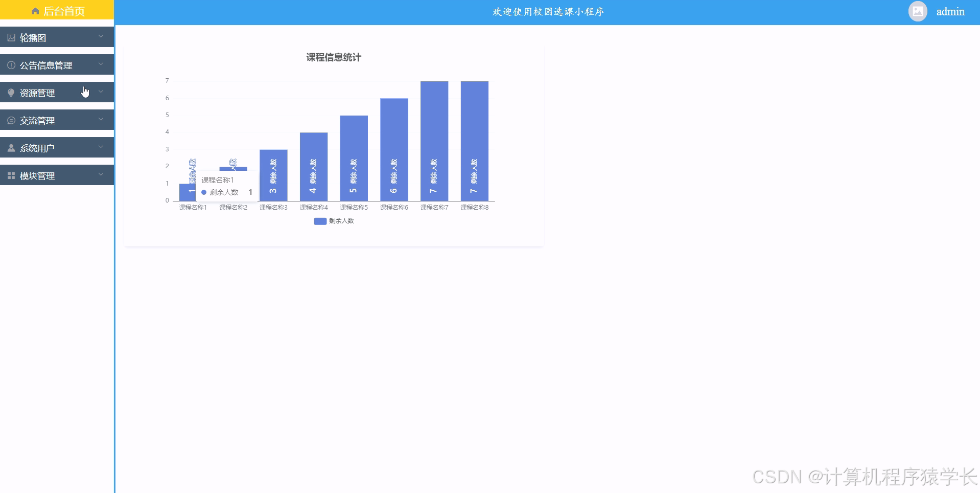Open the 轮播图 menu
Viewport: 980px width, 493px height.
click(x=57, y=37)
